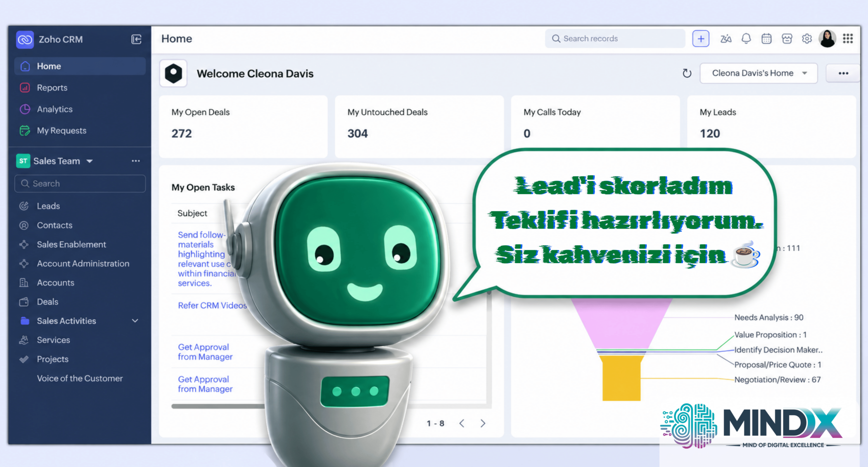Click the Reports chart icon
This screenshot has width=868, height=467.
pos(25,87)
